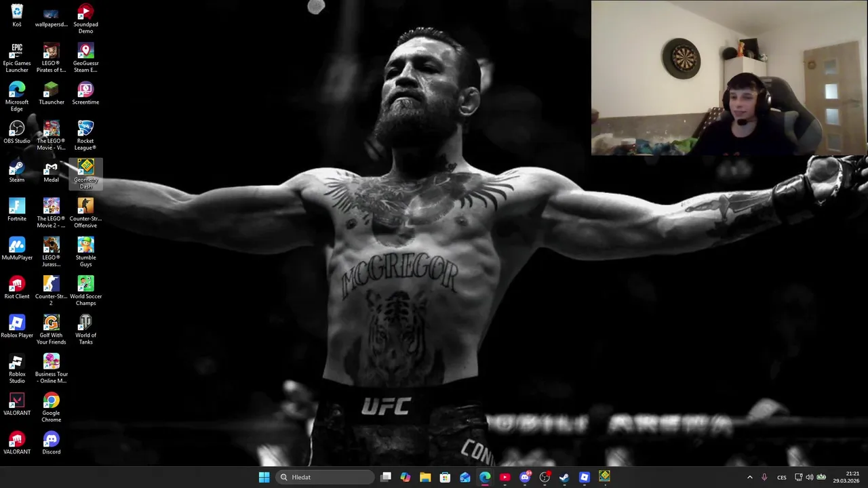Viewport: 868px width, 488px height.
Task: Switch to Geometry Dash on taskbar
Action: 604,477
